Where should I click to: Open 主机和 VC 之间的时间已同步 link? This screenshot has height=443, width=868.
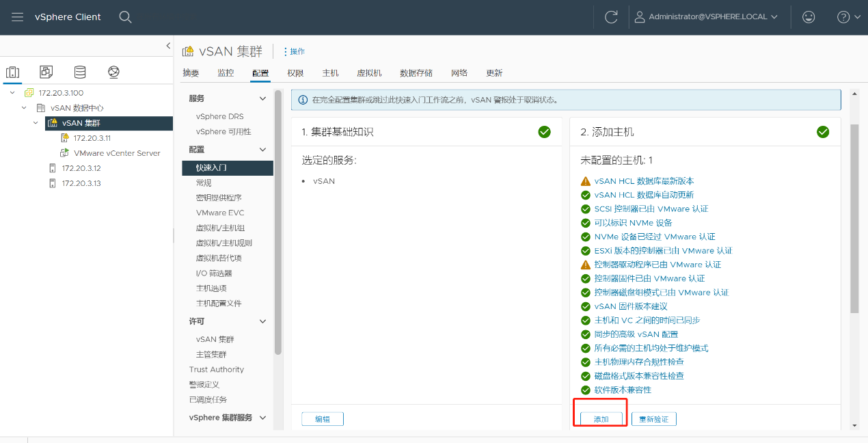point(647,320)
